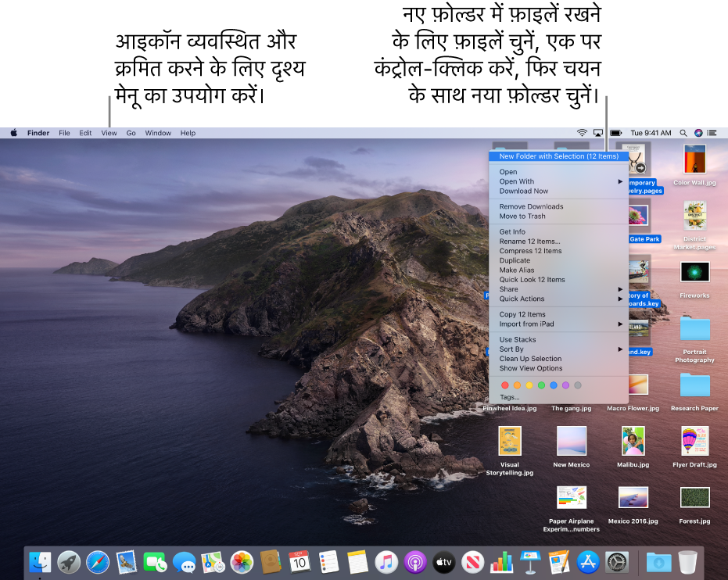
Task: Open Apple TV app in Dock
Action: point(444,562)
